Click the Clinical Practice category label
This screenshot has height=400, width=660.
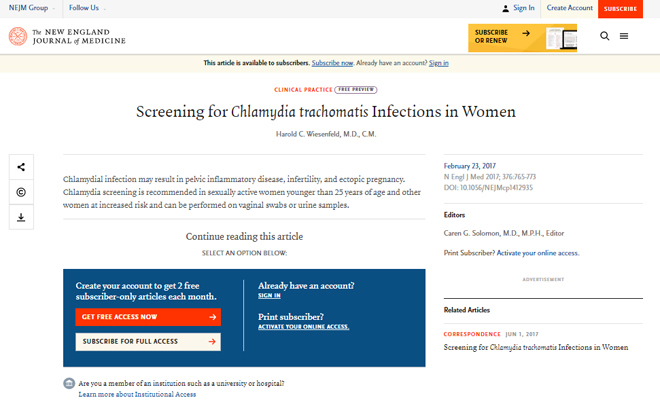[303, 90]
